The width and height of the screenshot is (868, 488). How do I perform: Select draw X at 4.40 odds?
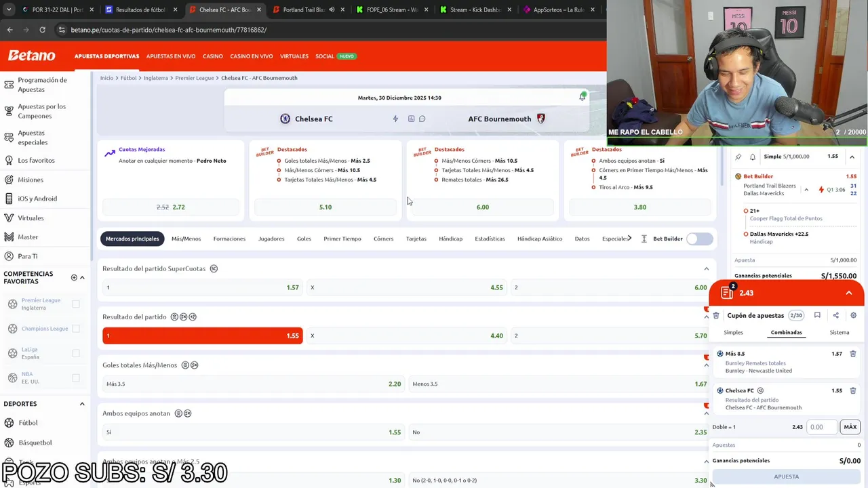coord(407,335)
